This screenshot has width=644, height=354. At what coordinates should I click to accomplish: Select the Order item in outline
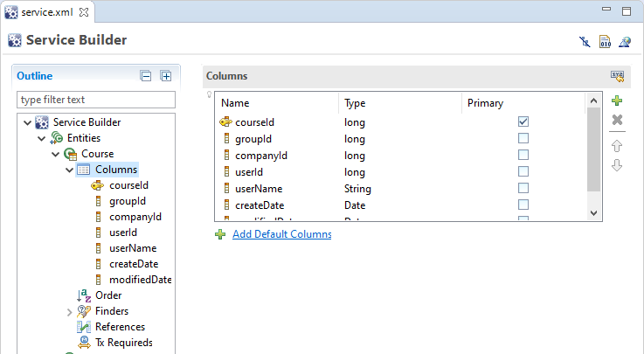108,295
